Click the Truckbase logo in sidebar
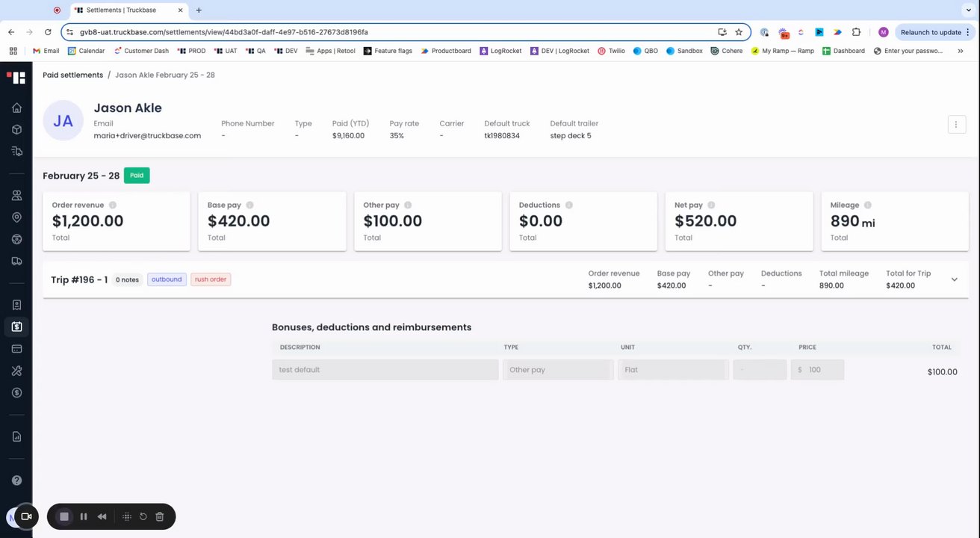Screen dimensions: 980x538 click(16, 77)
